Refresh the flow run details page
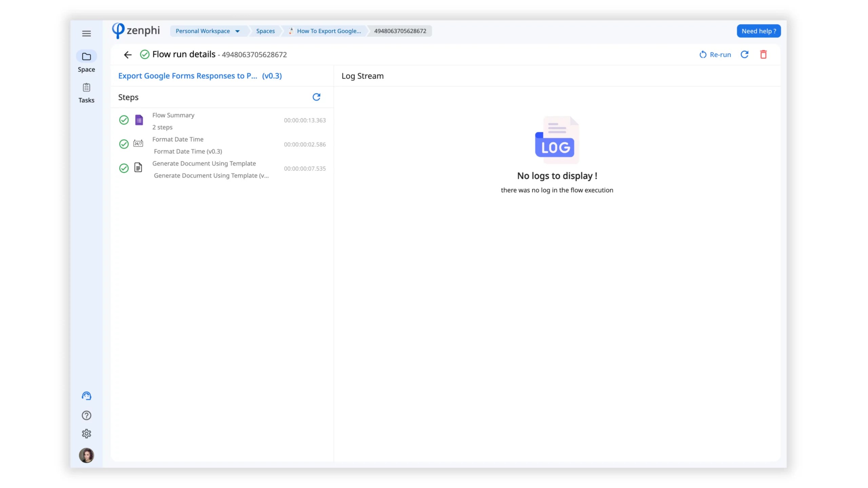 [744, 55]
